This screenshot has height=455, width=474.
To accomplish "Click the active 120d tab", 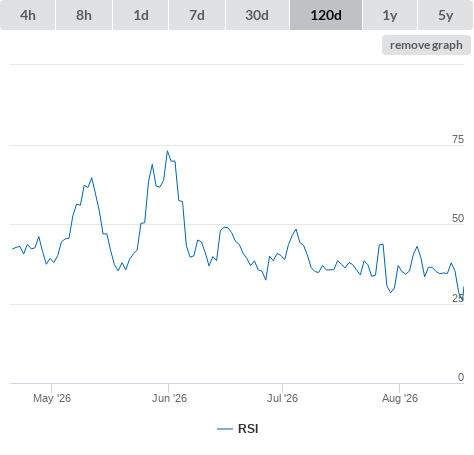I will click(x=326, y=15).
